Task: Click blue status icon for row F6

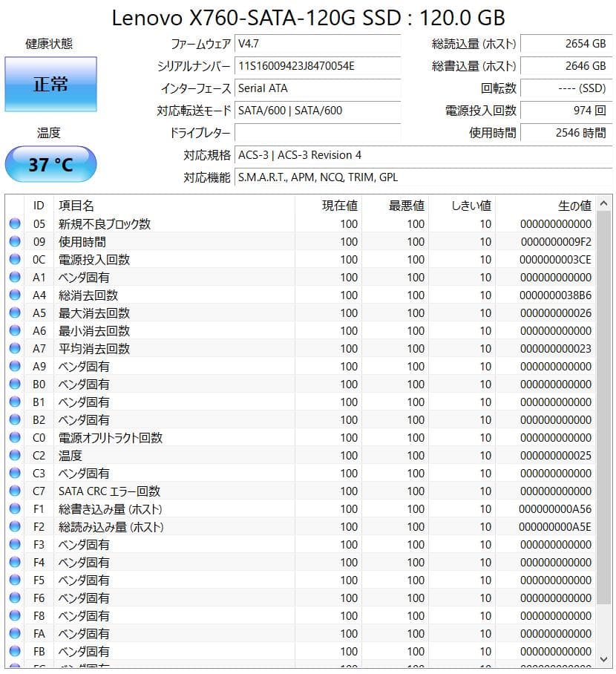Action: [x=15, y=598]
